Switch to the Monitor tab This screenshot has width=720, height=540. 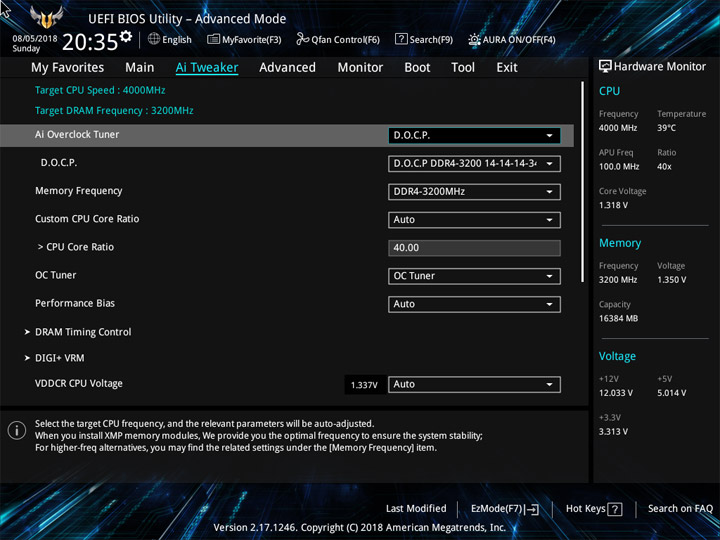(360, 68)
